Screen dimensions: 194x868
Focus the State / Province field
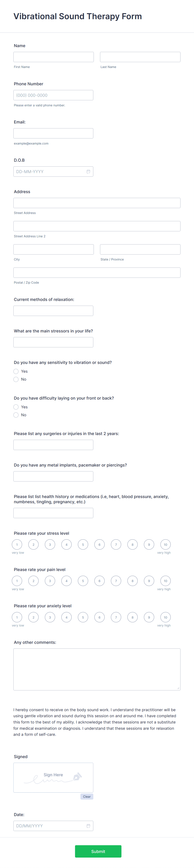(140, 249)
